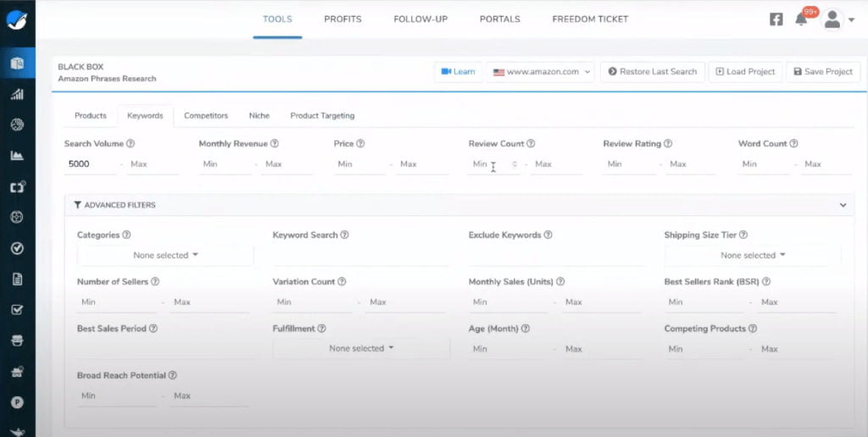Click the help icon beside Review Count
The height and width of the screenshot is (437, 868).
click(x=531, y=143)
